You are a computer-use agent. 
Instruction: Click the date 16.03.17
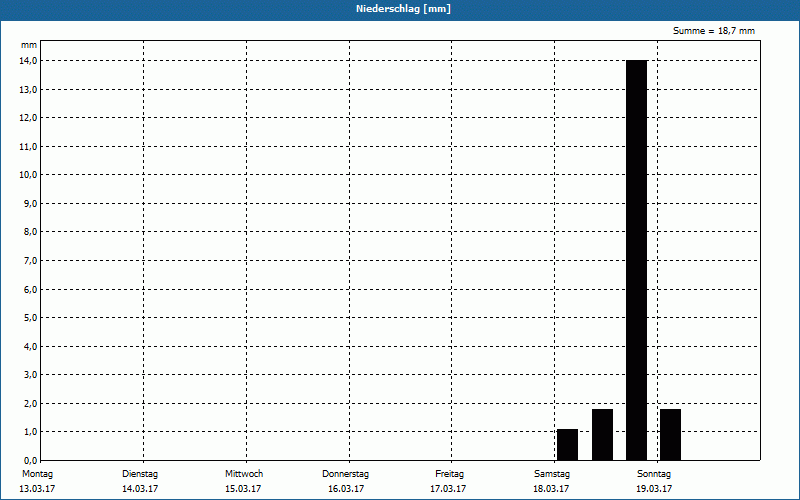tap(346, 489)
